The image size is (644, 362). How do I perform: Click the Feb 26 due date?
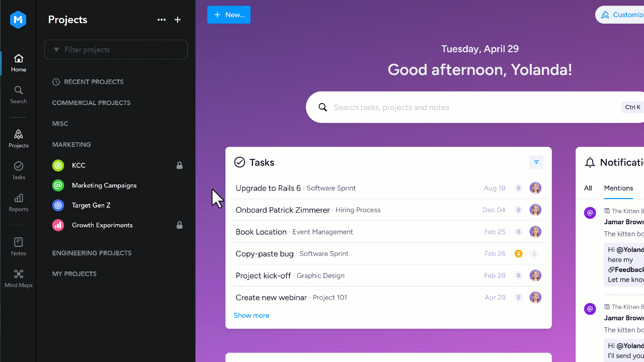(495, 254)
